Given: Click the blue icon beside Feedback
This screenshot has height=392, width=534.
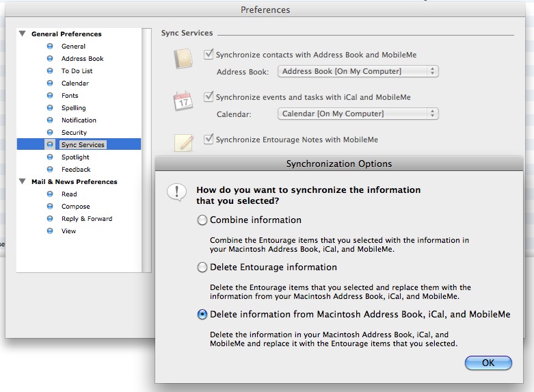Looking at the screenshot, I should click(50, 169).
